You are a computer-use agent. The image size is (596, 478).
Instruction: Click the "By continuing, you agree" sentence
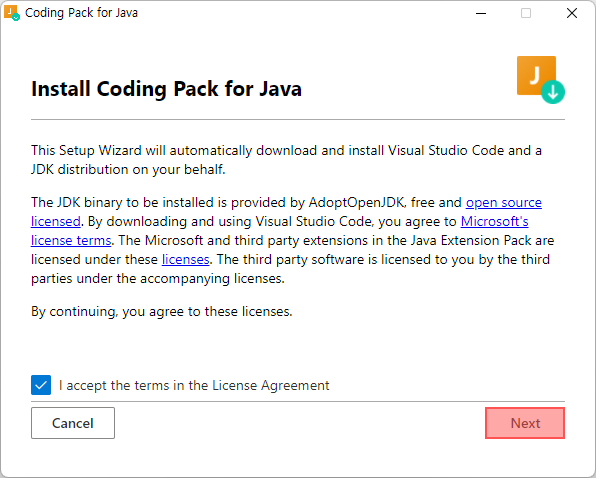pyautogui.click(x=162, y=312)
